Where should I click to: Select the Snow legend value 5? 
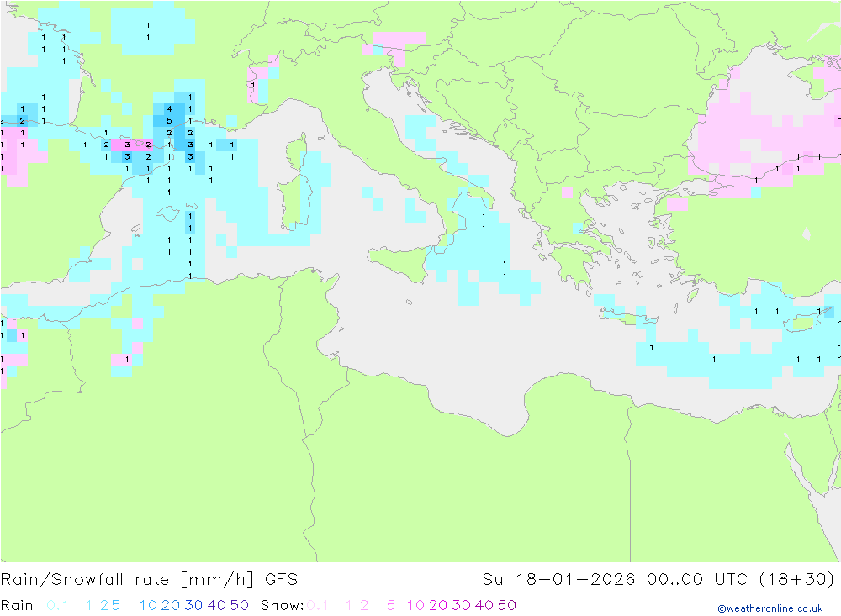[391, 605]
